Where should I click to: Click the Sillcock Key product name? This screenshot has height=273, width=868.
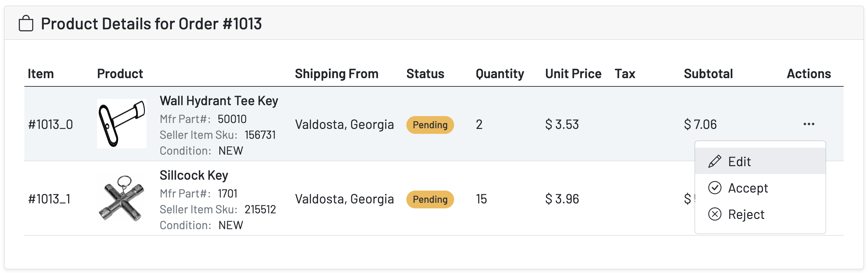(194, 175)
